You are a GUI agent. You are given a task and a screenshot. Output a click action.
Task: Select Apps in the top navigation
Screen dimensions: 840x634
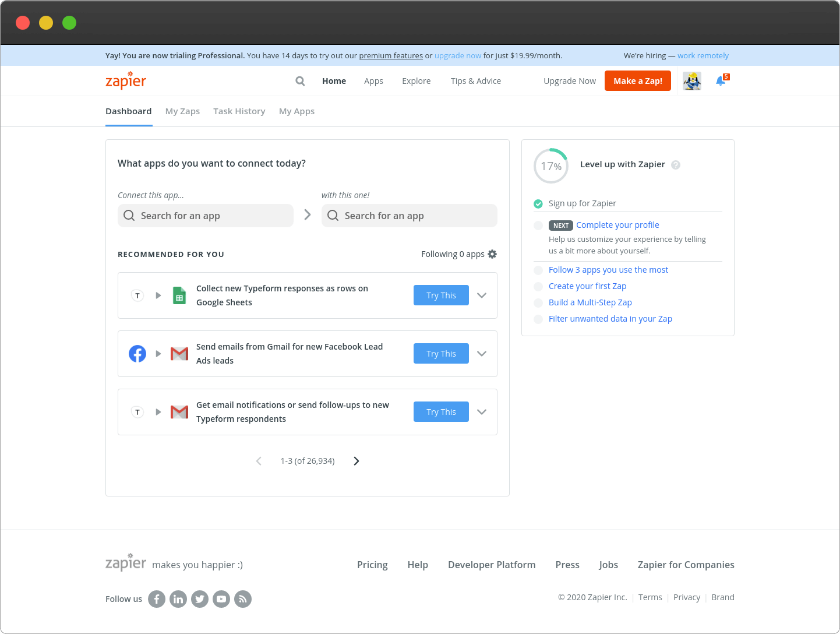[373, 81]
